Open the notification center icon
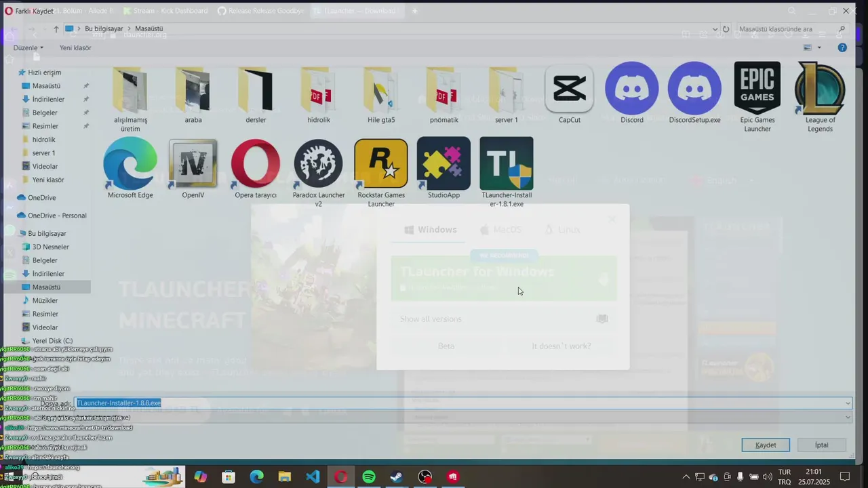This screenshot has width=868, height=488. click(x=845, y=477)
